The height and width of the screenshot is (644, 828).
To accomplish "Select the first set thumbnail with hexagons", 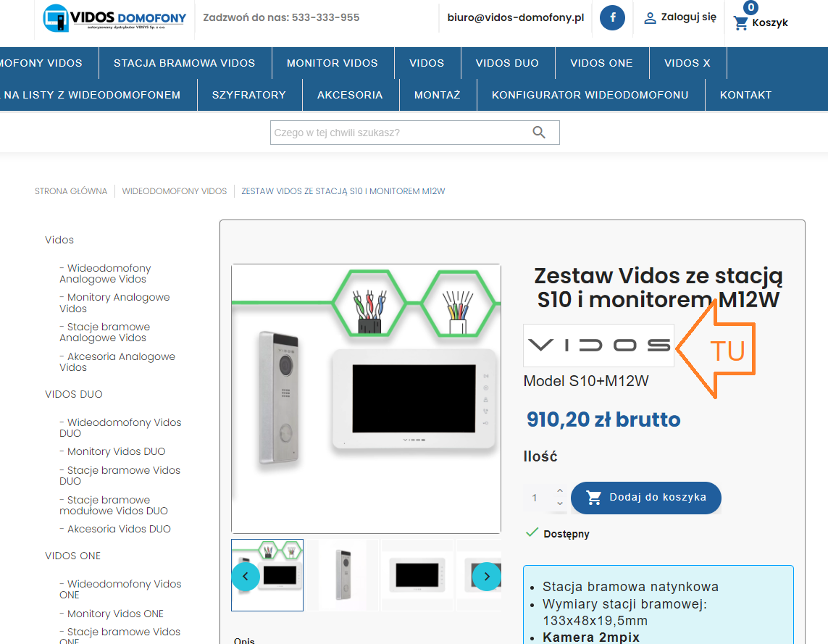I will (x=267, y=575).
